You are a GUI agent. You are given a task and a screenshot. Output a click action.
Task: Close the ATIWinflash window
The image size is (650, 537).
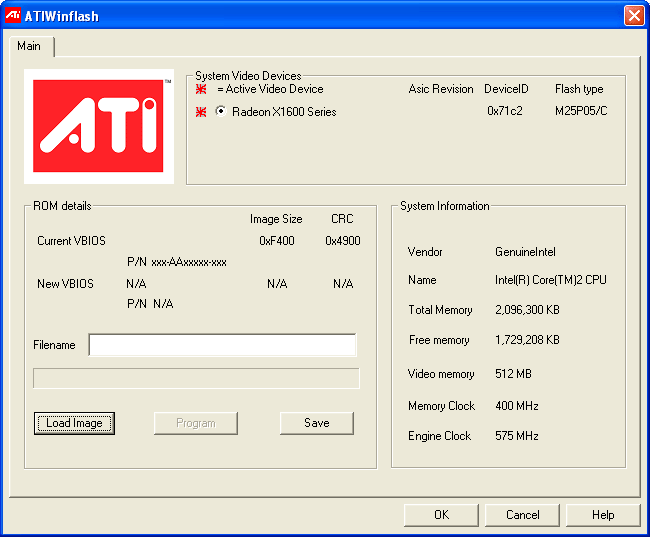pos(634,16)
